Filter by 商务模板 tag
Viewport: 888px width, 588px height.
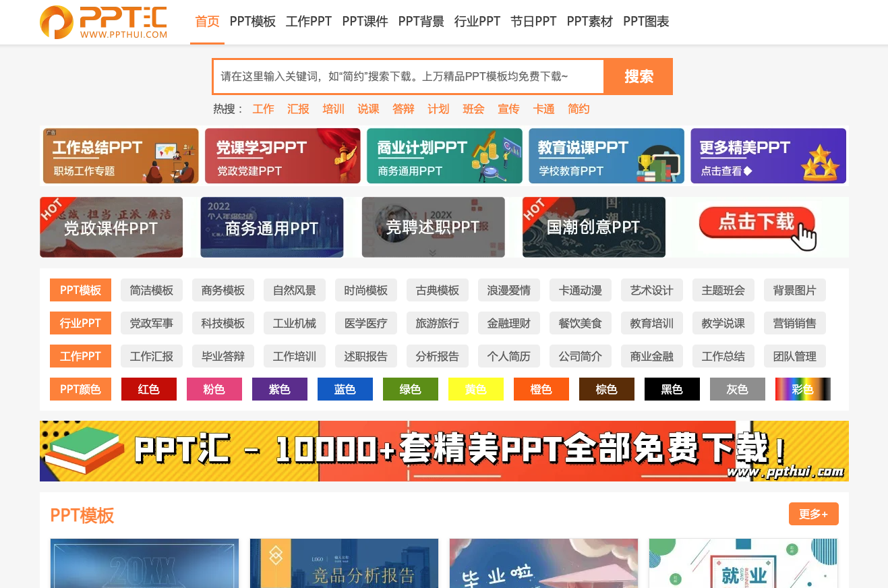223,290
